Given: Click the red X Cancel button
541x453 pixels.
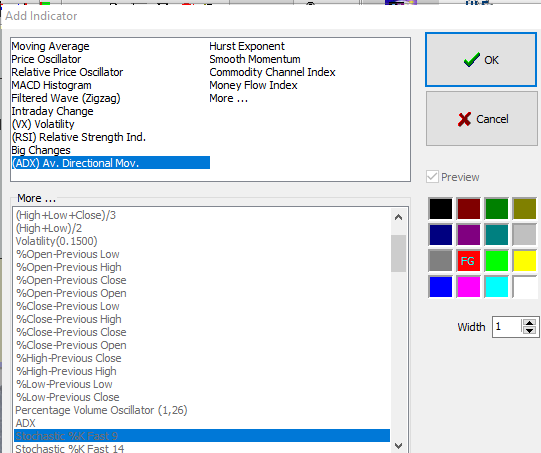Looking at the screenshot, I should pos(482,119).
